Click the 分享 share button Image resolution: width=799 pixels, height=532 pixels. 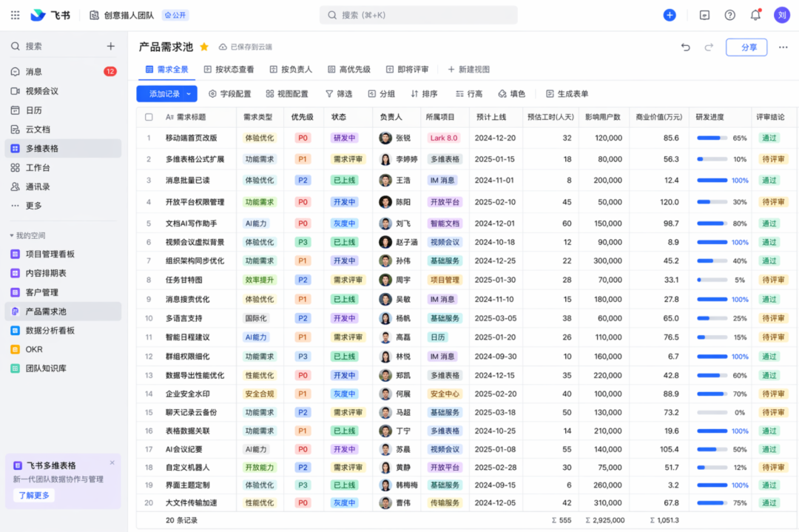[746, 47]
